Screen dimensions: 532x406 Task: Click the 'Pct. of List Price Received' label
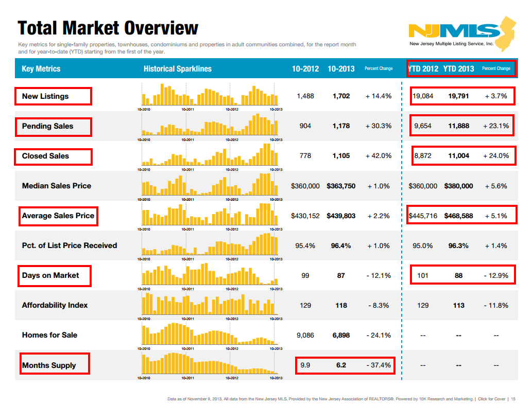click(x=70, y=245)
